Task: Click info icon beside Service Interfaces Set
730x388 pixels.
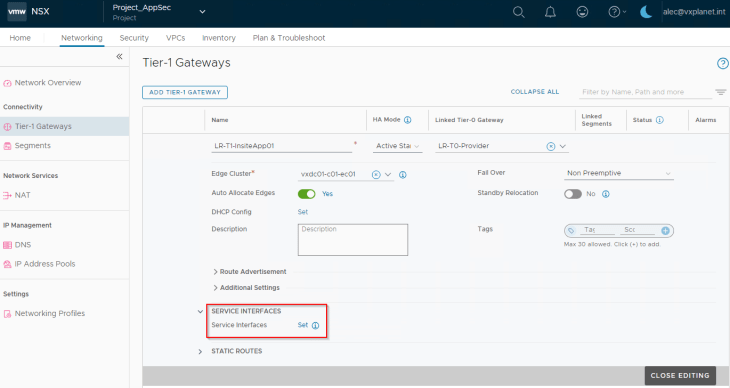Action: pyautogui.click(x=315, y=326)
